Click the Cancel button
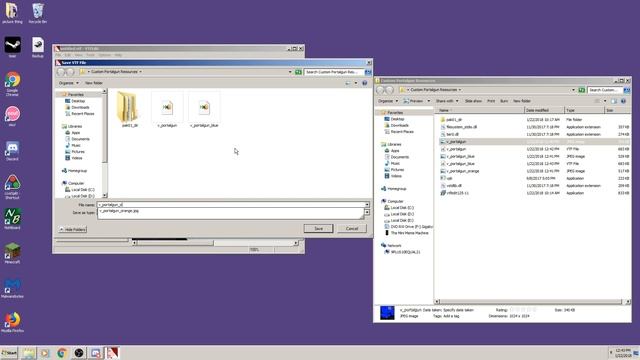The height and width of the screenshot is (360, 640). pyautogui.click(x=352, y=229)
